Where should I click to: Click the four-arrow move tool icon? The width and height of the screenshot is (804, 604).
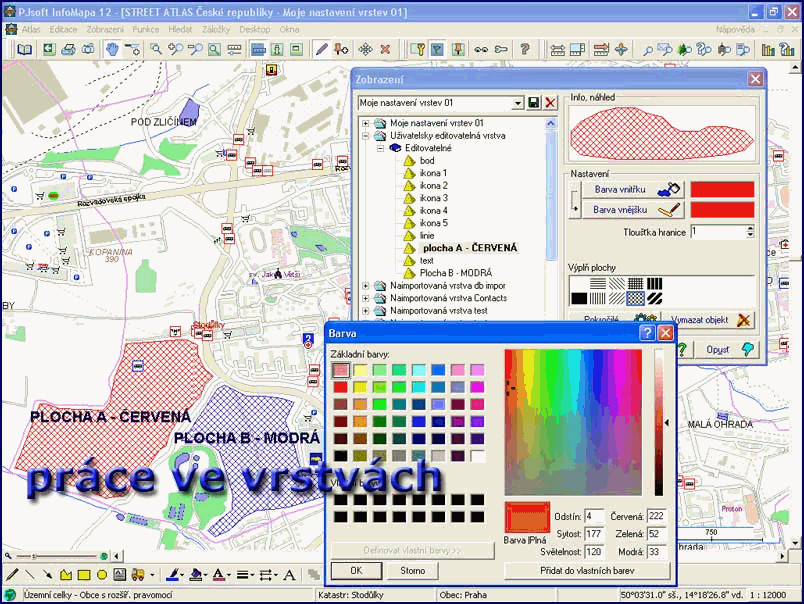(365, 49)
